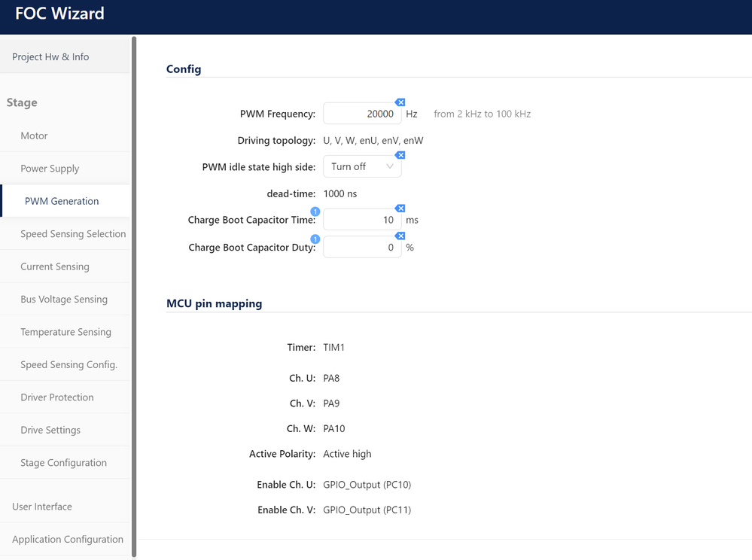The width and height of the screenshot is (752, 560).
Task: Open Current Sensing stage
Action: coord(55,266)
